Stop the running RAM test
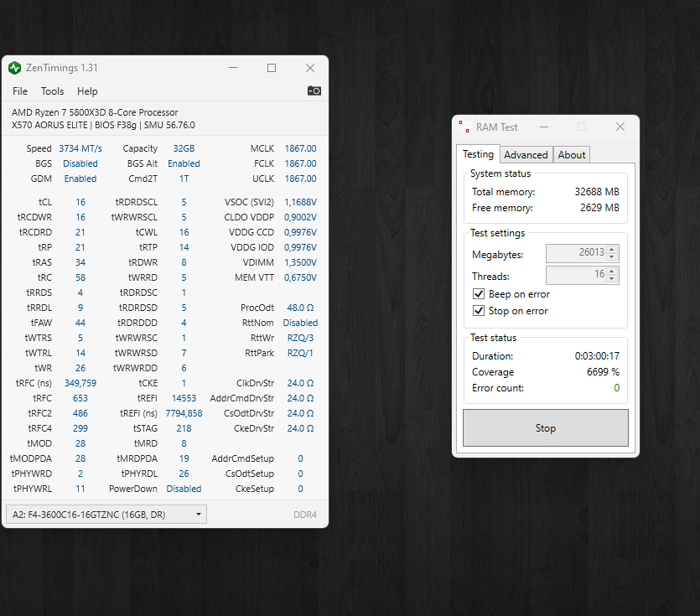This screenshot has height=616, width=700. 546,428
